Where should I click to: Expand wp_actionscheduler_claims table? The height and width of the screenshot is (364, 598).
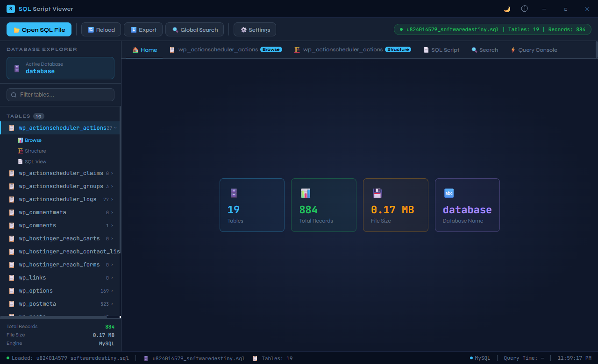tap(60, 173)
